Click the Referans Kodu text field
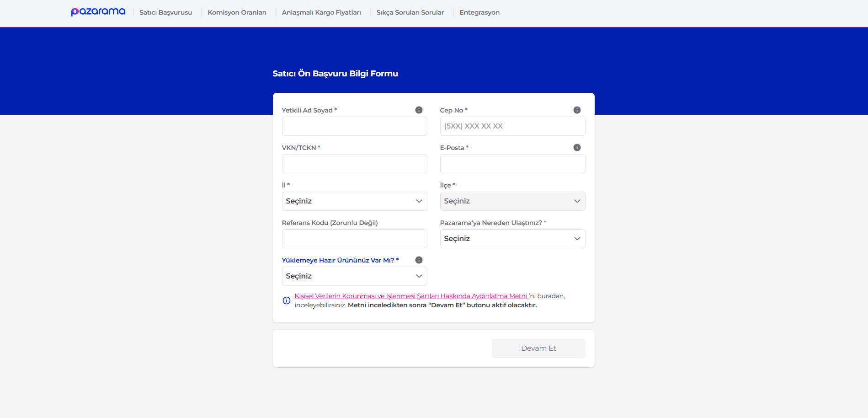868x418 pixels. (x=354, y=239)
